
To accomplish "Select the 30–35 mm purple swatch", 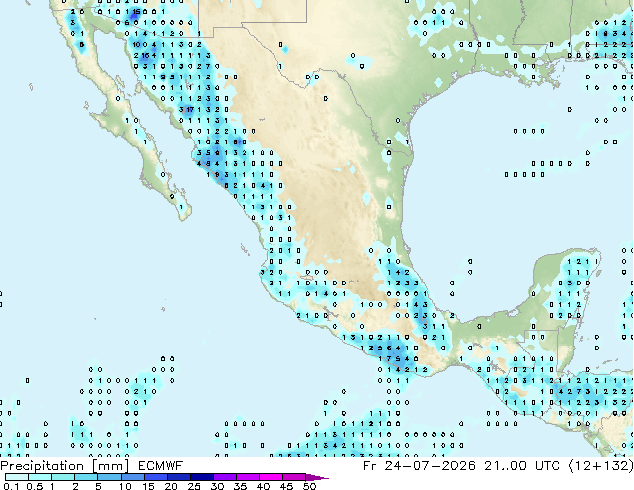I will pos(224,477).
